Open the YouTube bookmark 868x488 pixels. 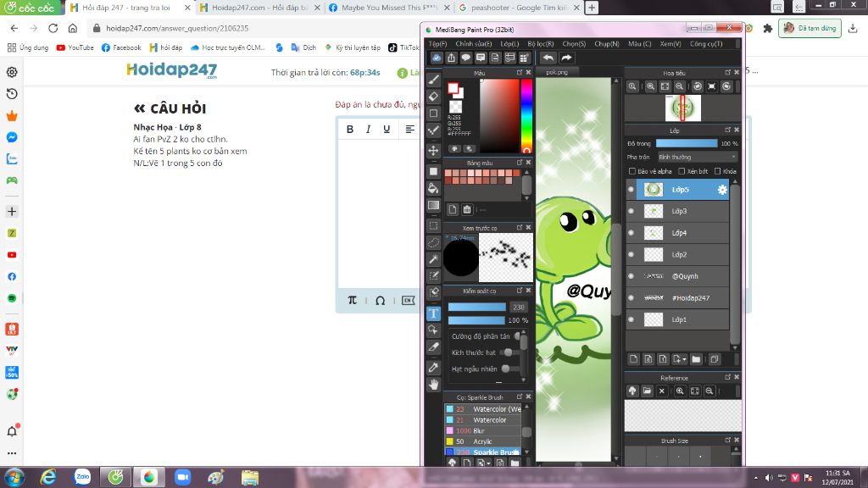click(x=75, y=47)
